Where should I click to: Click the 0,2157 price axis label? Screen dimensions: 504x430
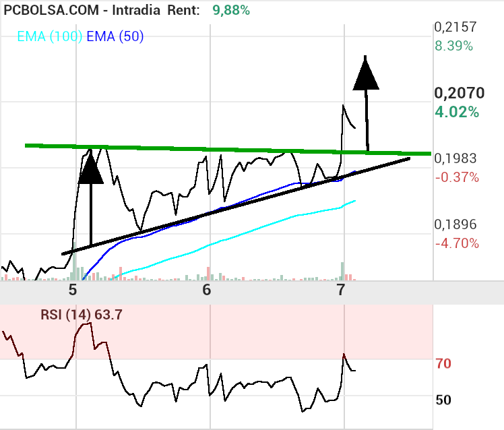coord(455,28)
